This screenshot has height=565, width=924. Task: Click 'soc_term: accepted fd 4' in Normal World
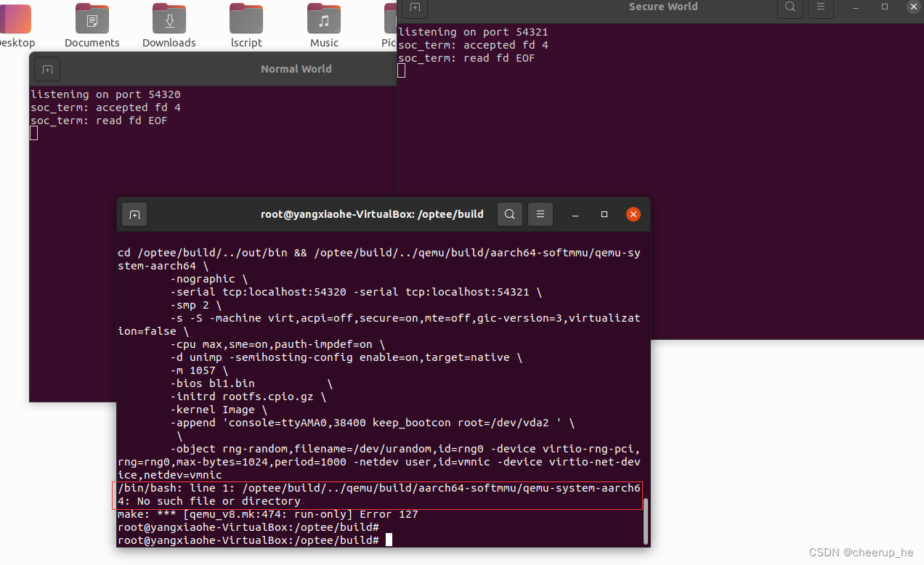(x=105, y=107)
